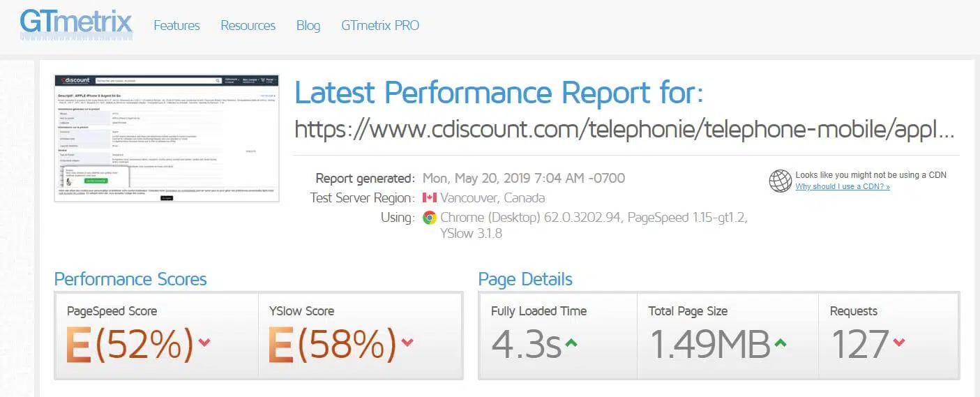Screen dimensions: 980x397
Task: Open the cdiscount page screenshot thumbnail
Action: (x=167, y=138)
